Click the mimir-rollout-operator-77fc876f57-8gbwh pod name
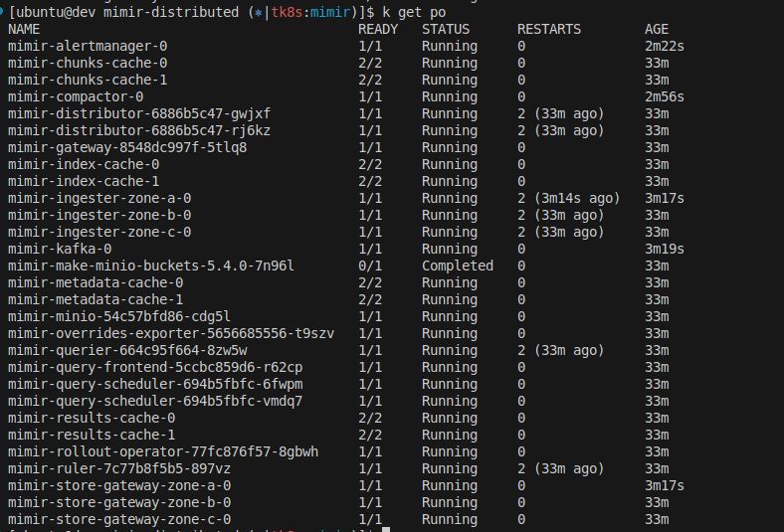The width and height of the screenshot is (784, 532). 163,451
